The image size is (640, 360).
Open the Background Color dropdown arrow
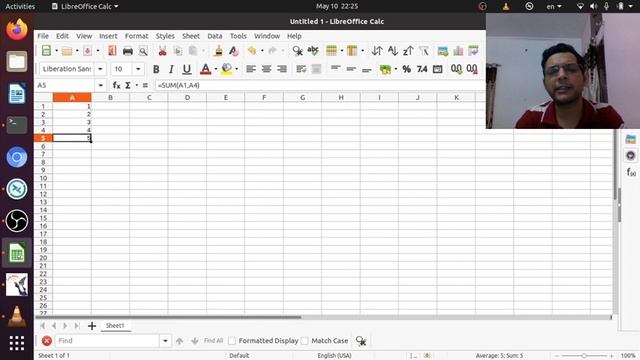tap(236, 69)
